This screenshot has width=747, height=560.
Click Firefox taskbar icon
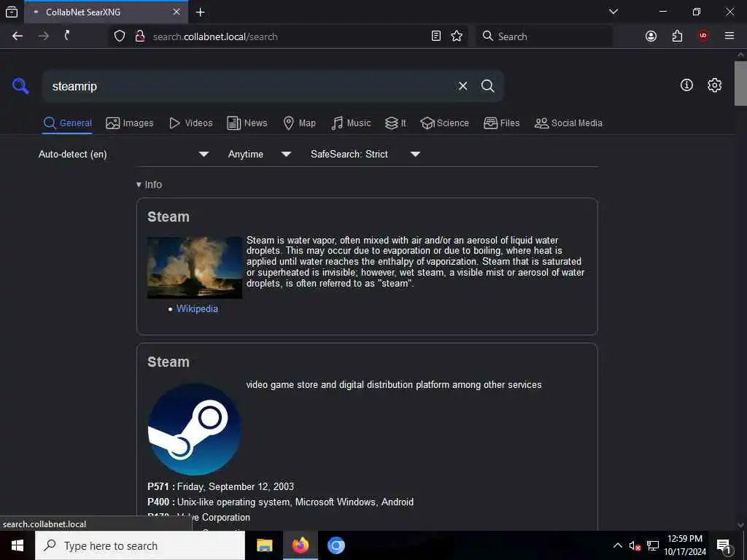click(x=300, y=545)
